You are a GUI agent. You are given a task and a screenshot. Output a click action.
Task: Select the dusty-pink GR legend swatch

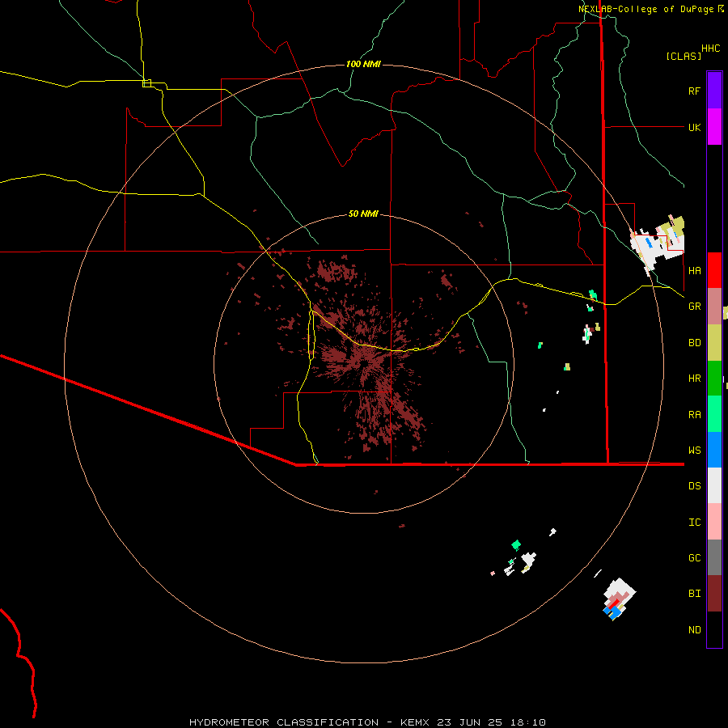pos(714,306)
